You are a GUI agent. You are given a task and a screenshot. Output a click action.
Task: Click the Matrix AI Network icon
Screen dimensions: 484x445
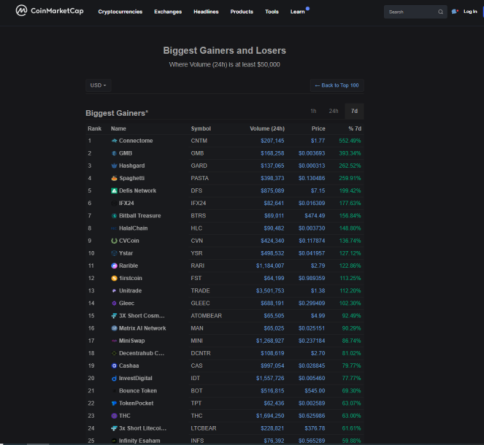click(114, 328)
